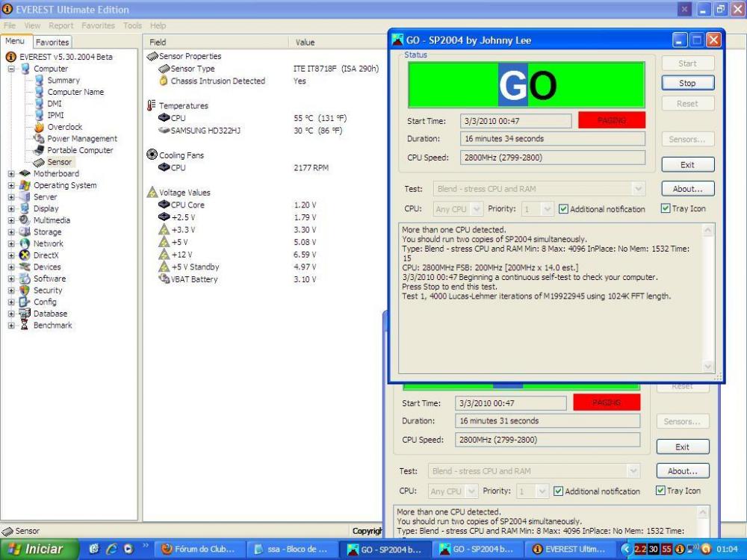This screenshot has width=747, height=560.
Task: Click the Portable Computer icon
Action: 40,150
